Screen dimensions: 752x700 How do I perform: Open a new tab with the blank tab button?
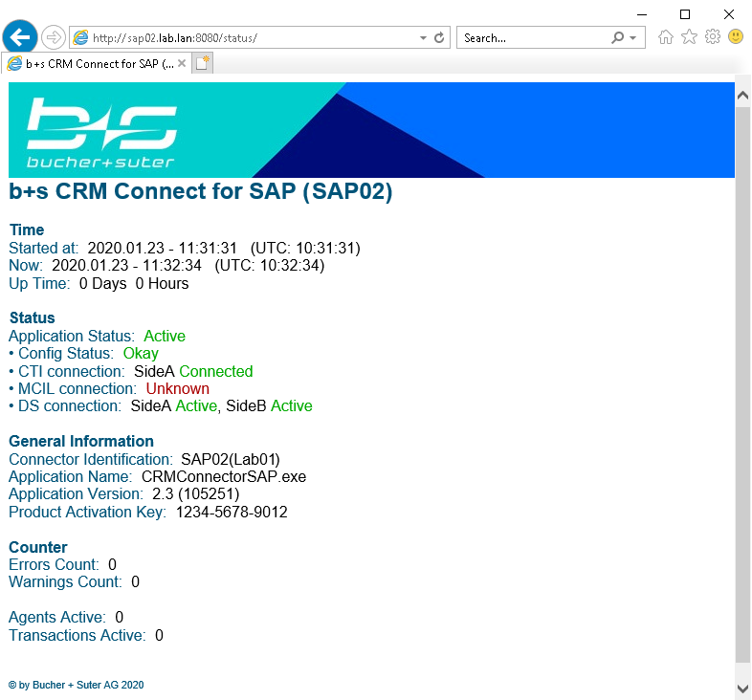(x=203, y=63)
